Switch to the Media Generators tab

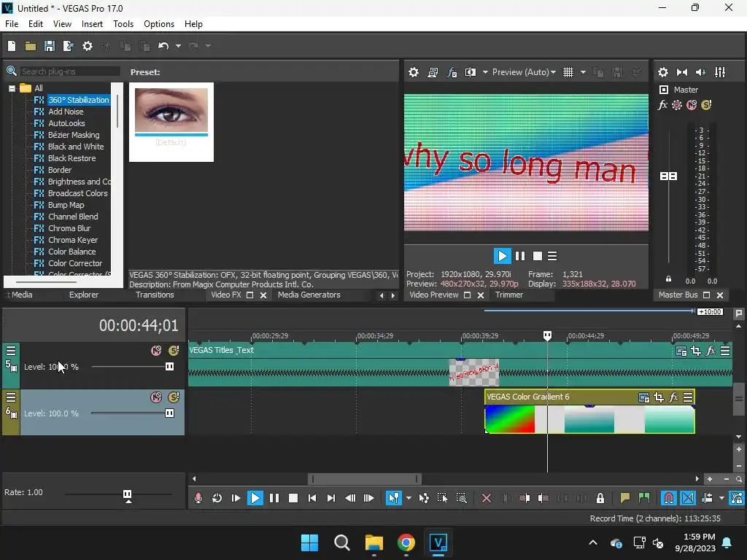coord(309,295)
